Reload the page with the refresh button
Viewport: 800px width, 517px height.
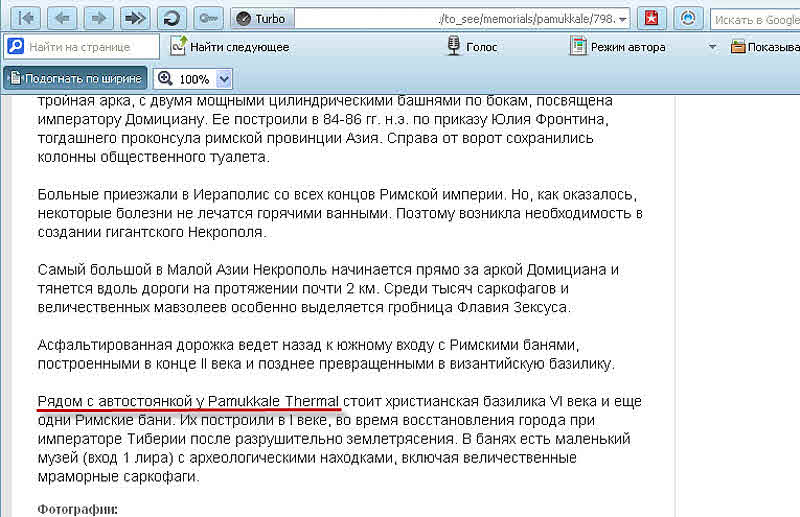(172, 18)
